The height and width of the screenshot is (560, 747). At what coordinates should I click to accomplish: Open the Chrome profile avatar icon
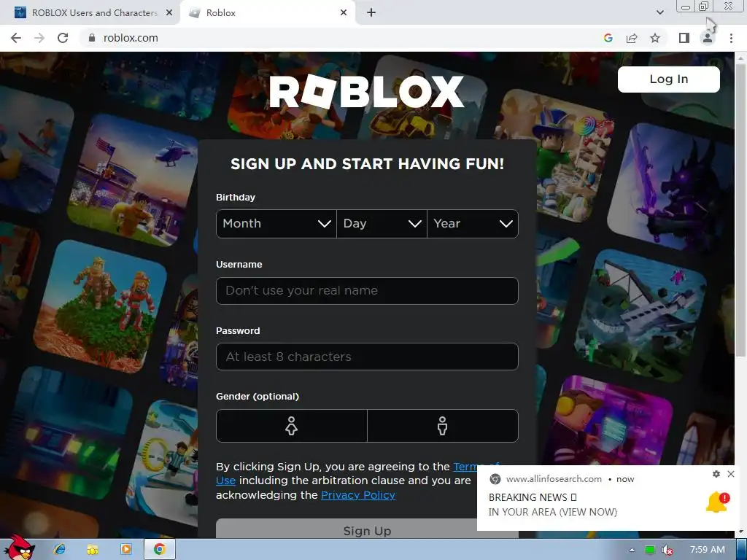pos(708,38)
